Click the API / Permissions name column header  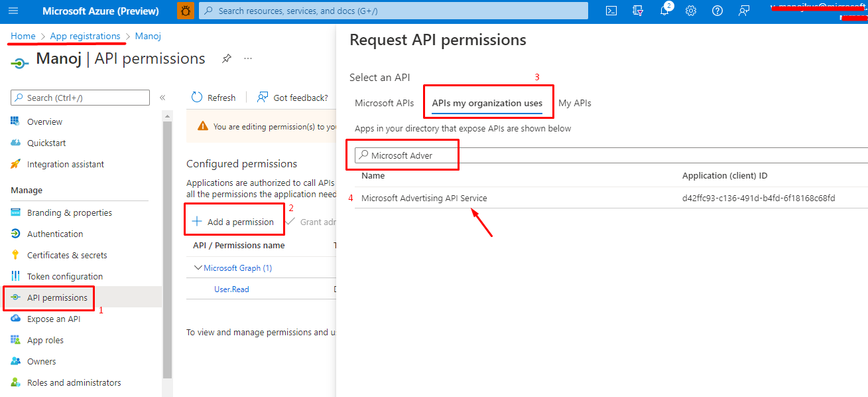(x=239, y=245)
